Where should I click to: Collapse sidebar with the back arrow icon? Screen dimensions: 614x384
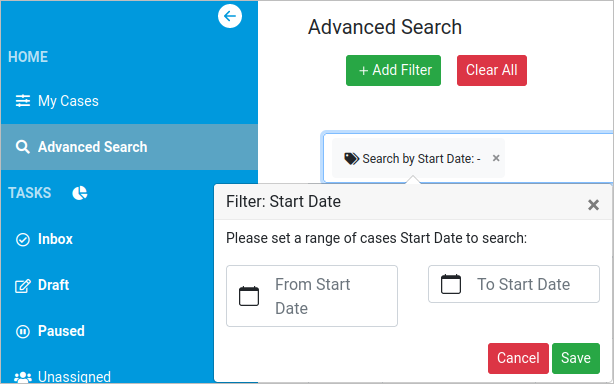(x=230, y=16)
